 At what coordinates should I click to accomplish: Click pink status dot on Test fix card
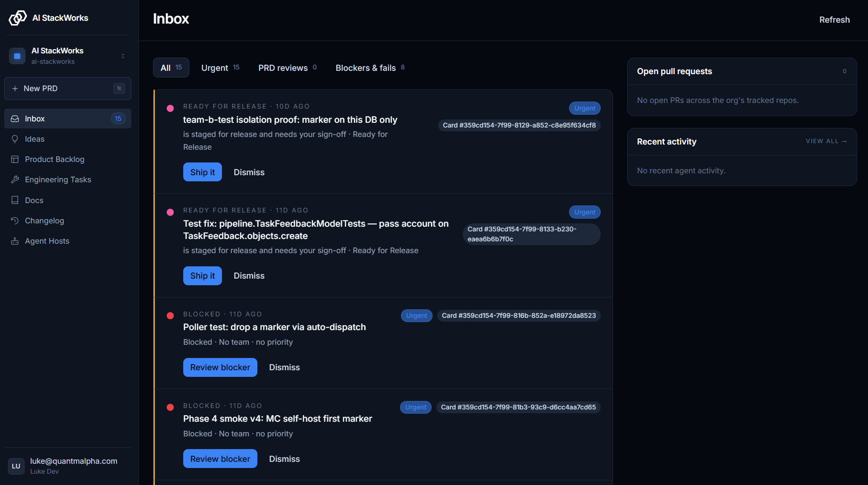tap(170, 212)
